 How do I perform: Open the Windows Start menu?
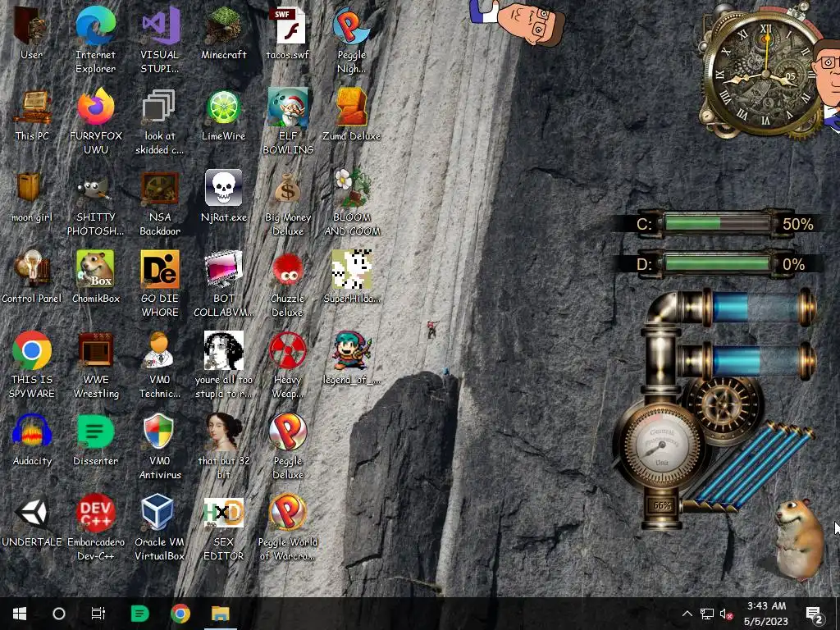point(20,614)
